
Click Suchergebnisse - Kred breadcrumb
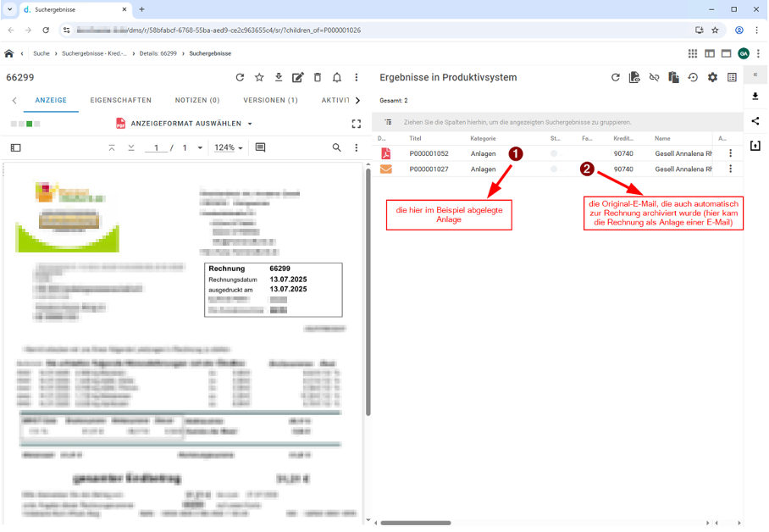(94, 53)
